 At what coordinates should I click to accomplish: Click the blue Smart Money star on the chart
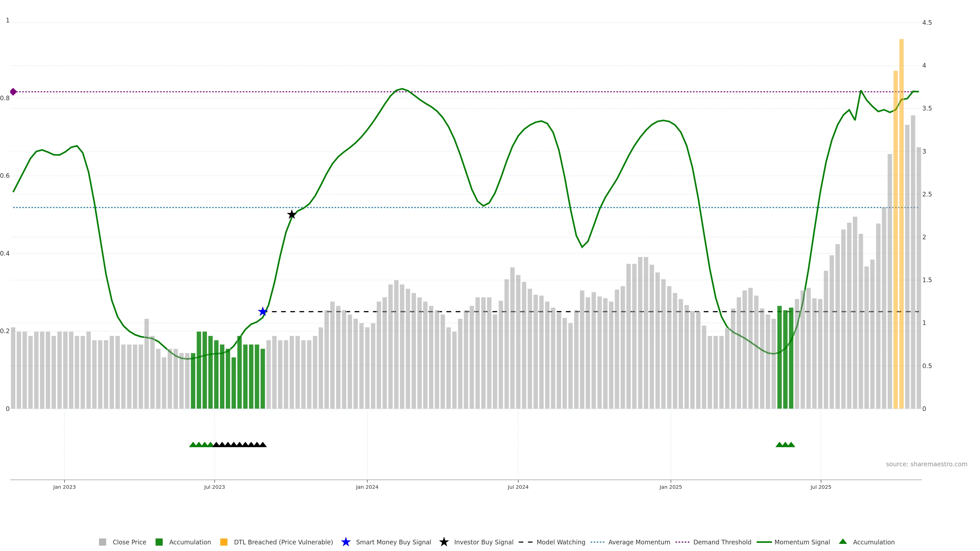click(263, 312)
